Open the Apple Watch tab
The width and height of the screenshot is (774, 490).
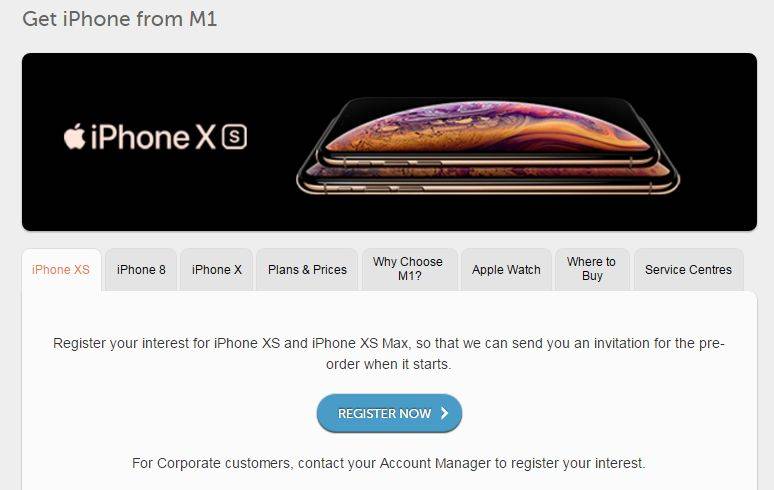click(506, 270)
